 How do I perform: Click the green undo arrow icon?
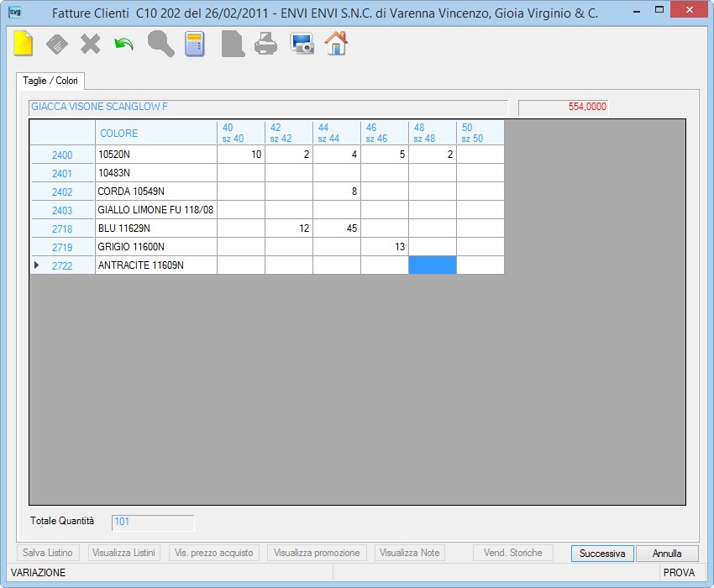[x=123, y=45]
